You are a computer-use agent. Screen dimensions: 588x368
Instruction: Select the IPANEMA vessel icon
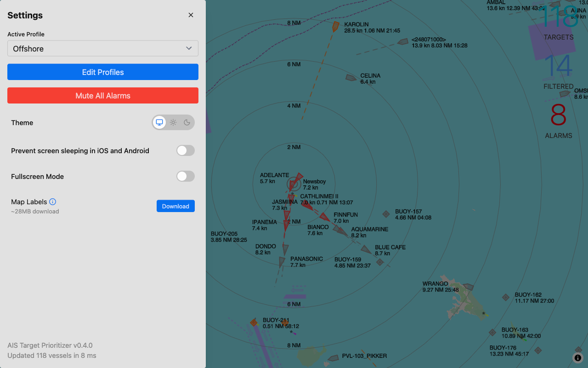pos(287,226)
